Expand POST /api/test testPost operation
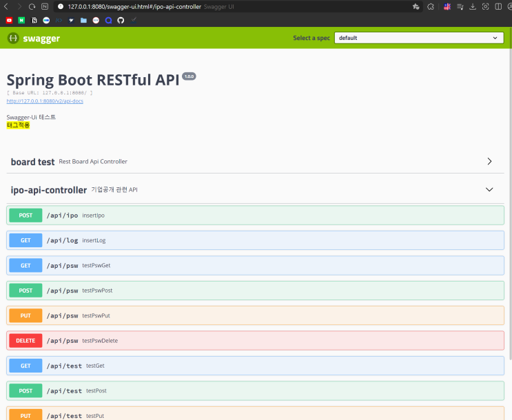This screenshot has width=512, height=420. pos(256,390)
